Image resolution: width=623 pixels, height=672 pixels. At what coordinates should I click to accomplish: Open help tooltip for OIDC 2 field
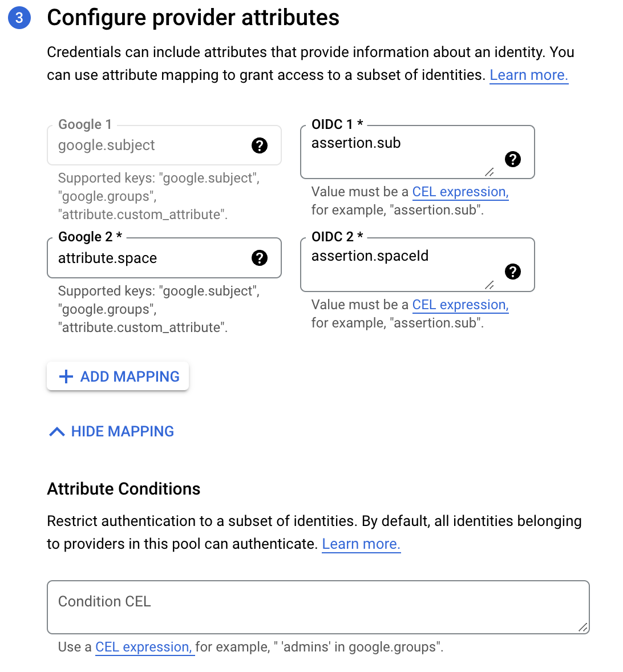[x=512, y=272]
